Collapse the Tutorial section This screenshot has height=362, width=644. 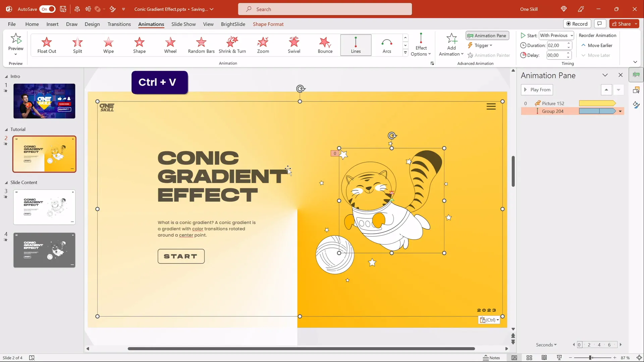[x=6, y=129]
